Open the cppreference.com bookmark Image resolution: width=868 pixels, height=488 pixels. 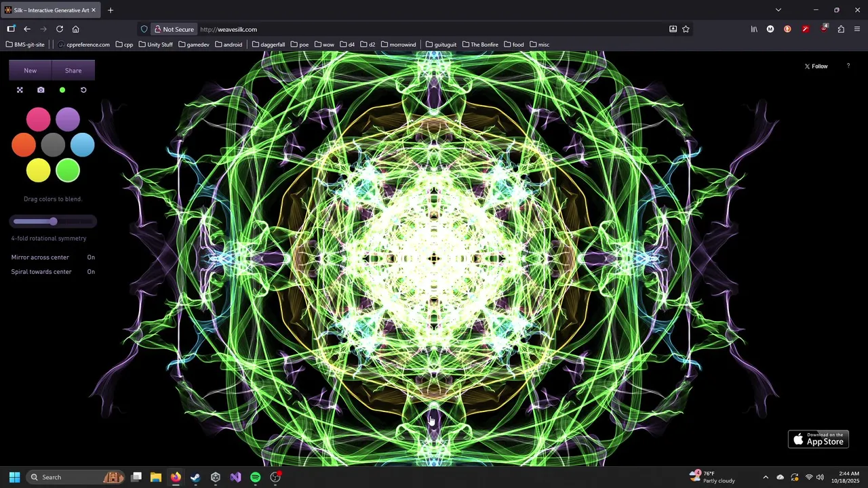click(83, 45)
